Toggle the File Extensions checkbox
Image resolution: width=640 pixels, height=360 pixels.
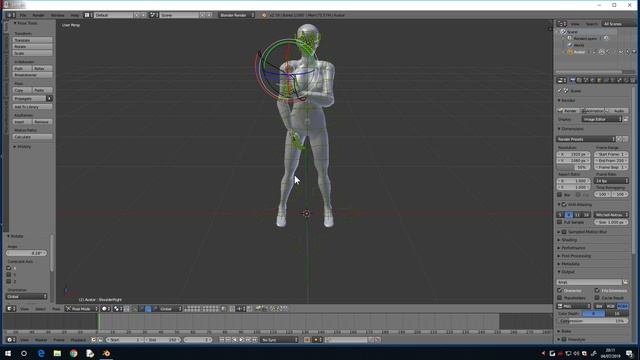(x=597, y=290)
